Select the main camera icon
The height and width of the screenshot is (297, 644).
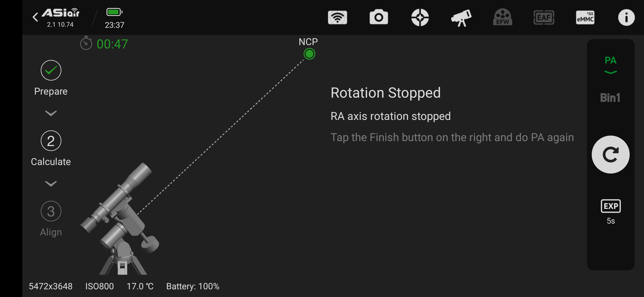[379, 17]
